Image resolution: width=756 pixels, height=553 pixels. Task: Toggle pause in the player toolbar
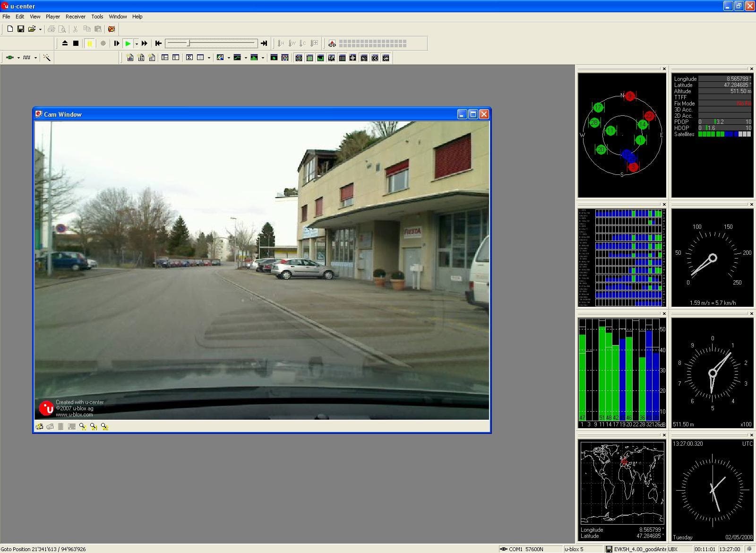90,43
